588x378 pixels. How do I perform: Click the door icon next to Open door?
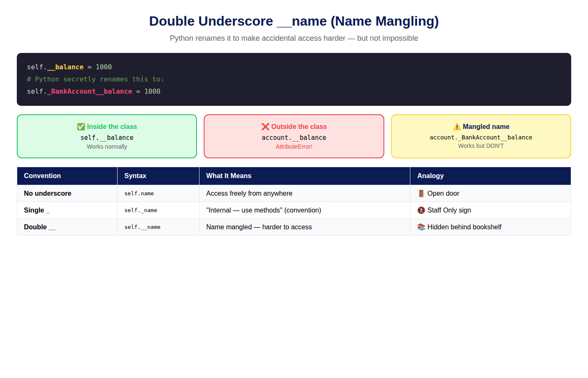pos(421,193)
